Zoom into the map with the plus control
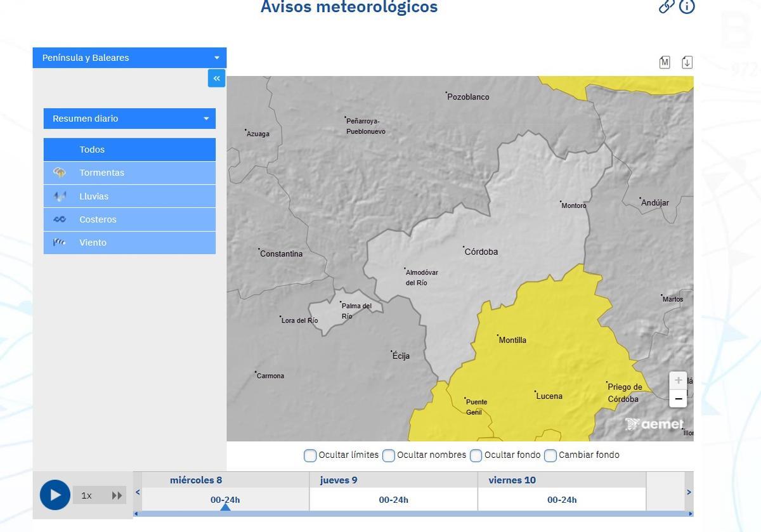The image size is (761, 532). click(x=678, y=380)
